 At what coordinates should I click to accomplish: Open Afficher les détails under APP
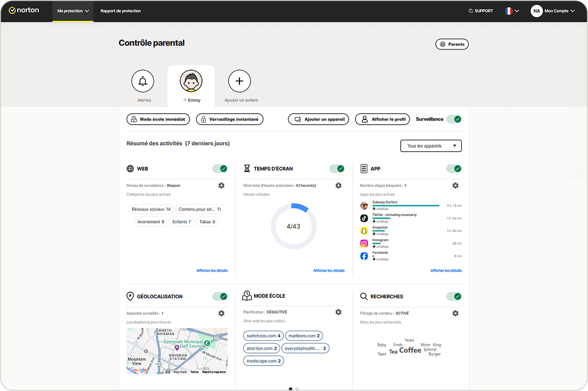(446, 270)
